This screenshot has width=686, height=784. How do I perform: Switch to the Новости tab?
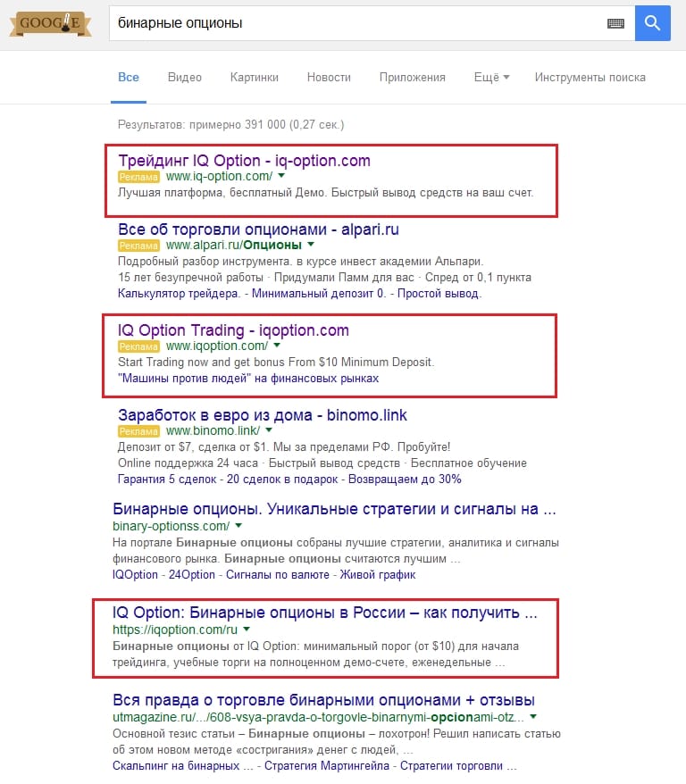pos(329,78)
